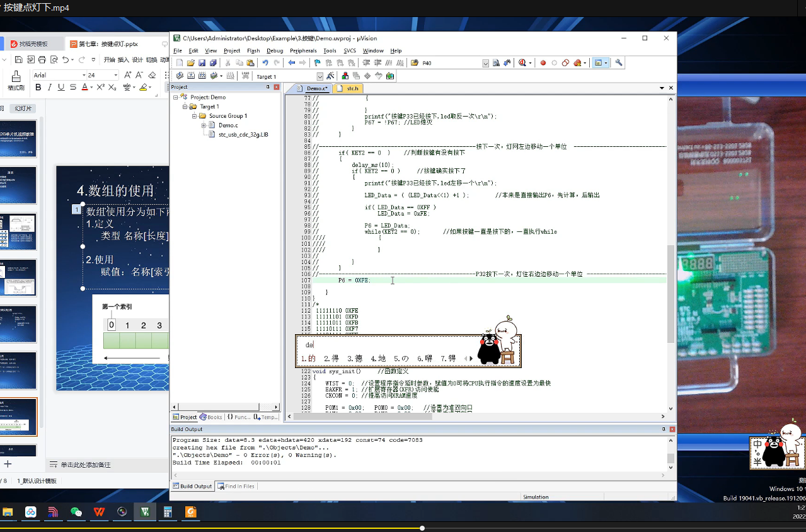Open the font size 24 dropdown
The height and width of the screenshot is (532, 806).
click(115, 75)
